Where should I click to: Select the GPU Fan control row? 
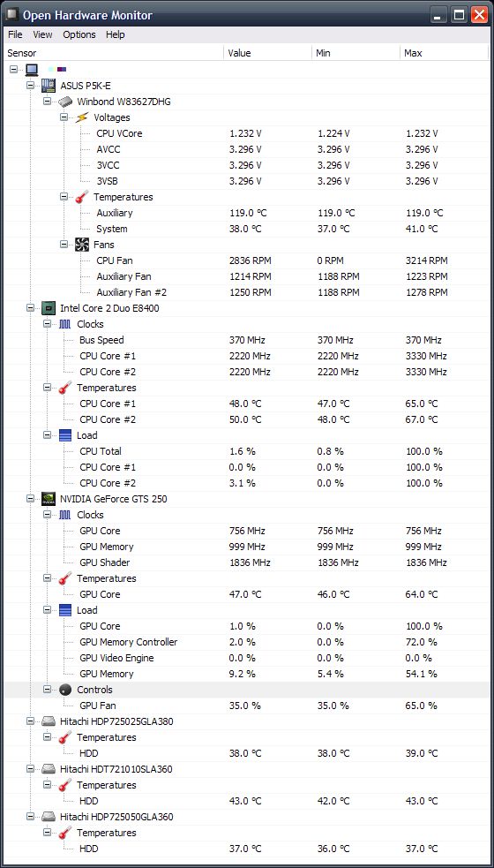tap(247, 706)
